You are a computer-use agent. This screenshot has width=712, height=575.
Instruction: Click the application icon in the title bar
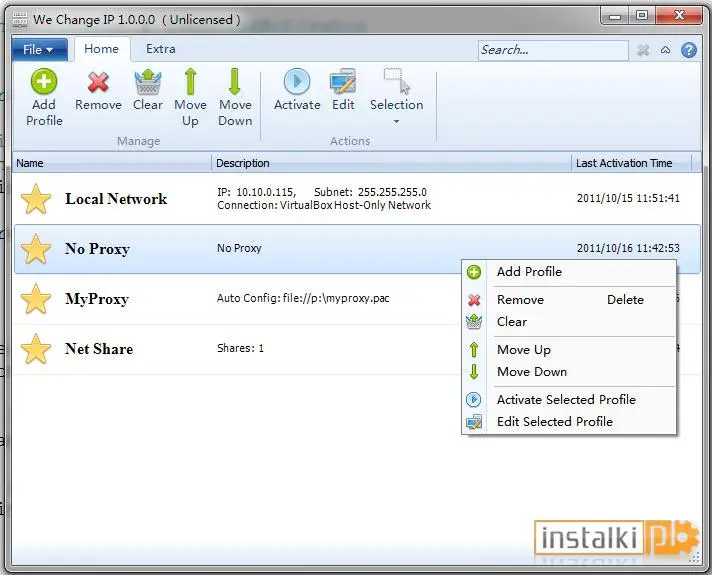20,20
